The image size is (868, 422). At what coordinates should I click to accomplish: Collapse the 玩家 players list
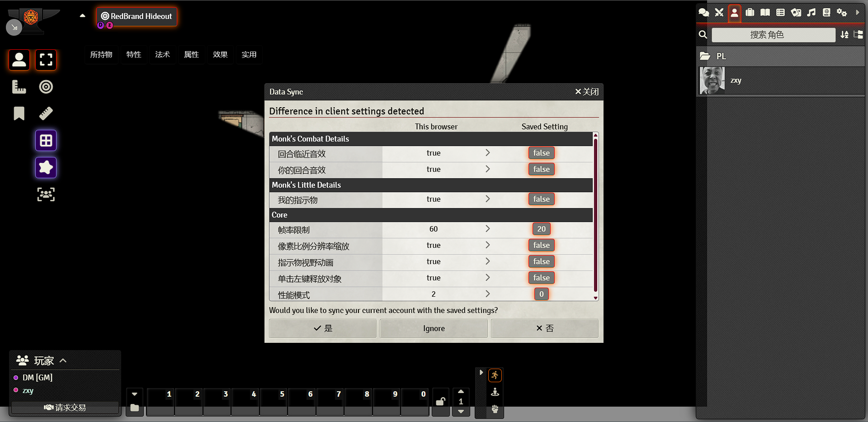tap(63, 360)
